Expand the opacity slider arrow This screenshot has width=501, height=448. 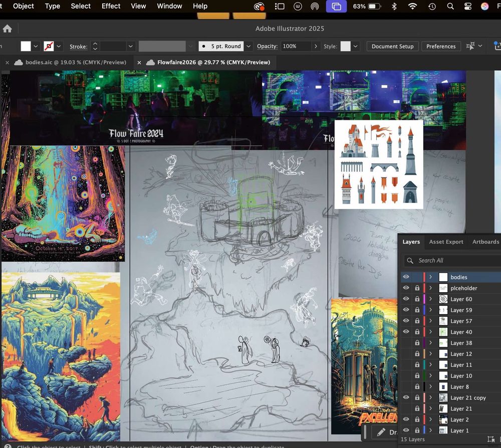pyautogui.click(x=316, y=46)
